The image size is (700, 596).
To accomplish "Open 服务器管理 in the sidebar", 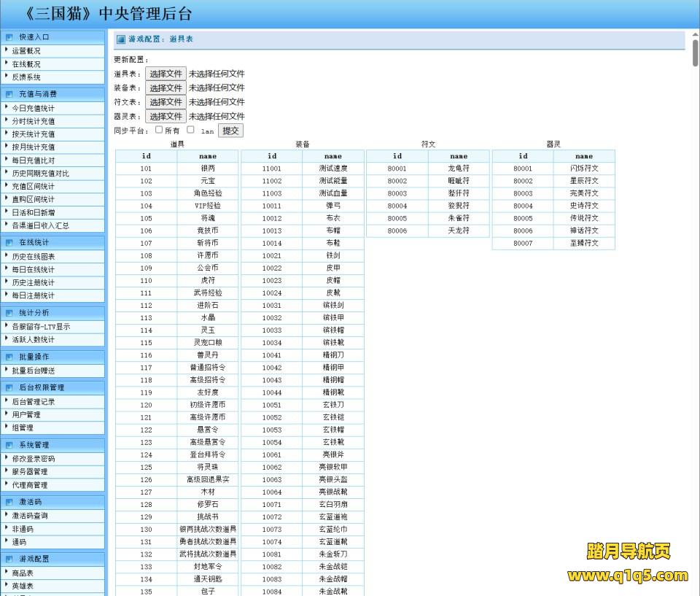I will [x=29, y=472].
